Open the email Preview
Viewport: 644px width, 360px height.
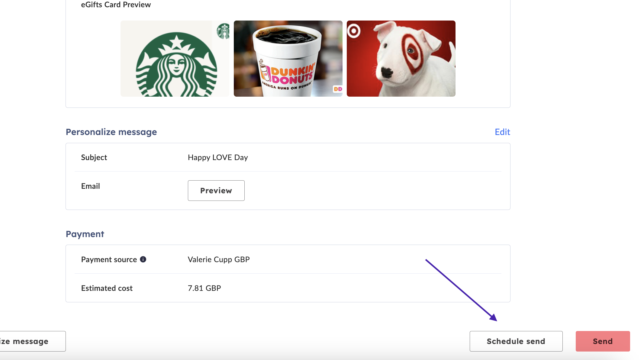tap(216, 191)
